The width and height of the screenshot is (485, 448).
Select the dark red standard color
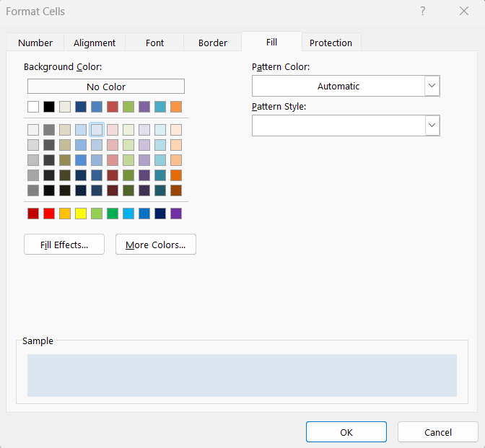click(x=33, y=214)
